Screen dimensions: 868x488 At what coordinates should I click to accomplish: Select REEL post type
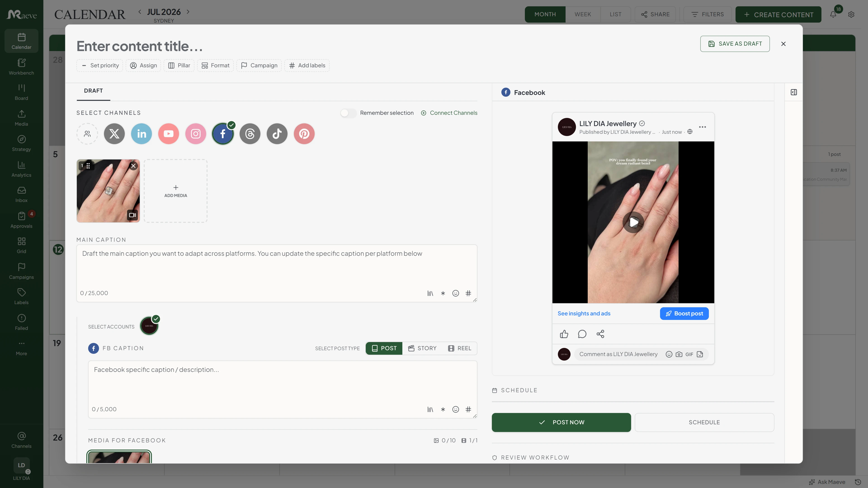pyautogui.click(x=459, y=348)
